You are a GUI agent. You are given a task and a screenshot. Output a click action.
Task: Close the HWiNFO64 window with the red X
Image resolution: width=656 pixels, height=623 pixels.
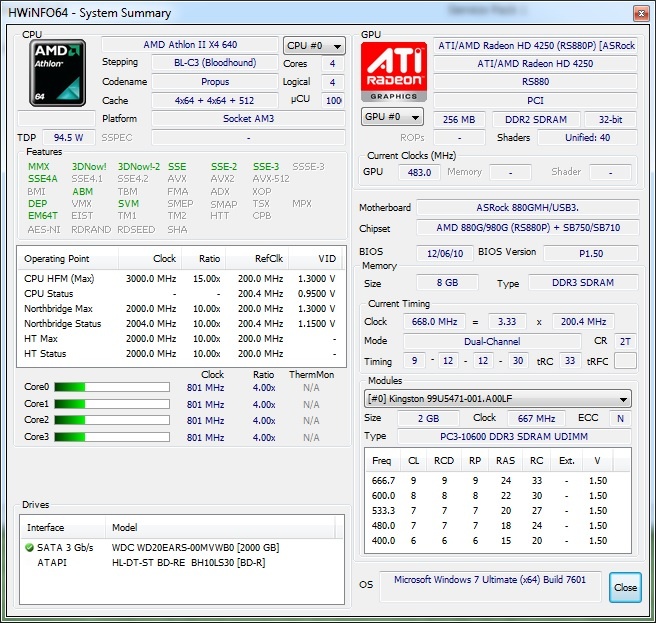pos(641,13)
